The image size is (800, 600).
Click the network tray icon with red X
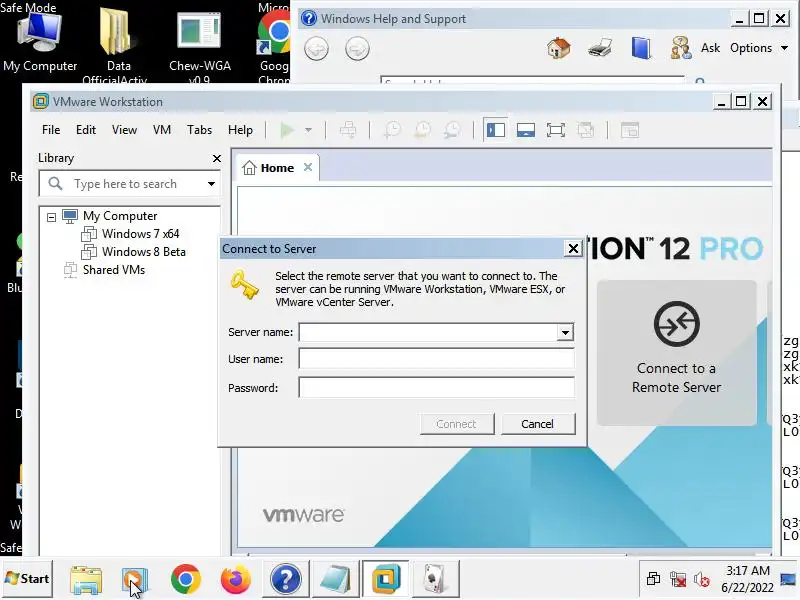click(678, 579)
